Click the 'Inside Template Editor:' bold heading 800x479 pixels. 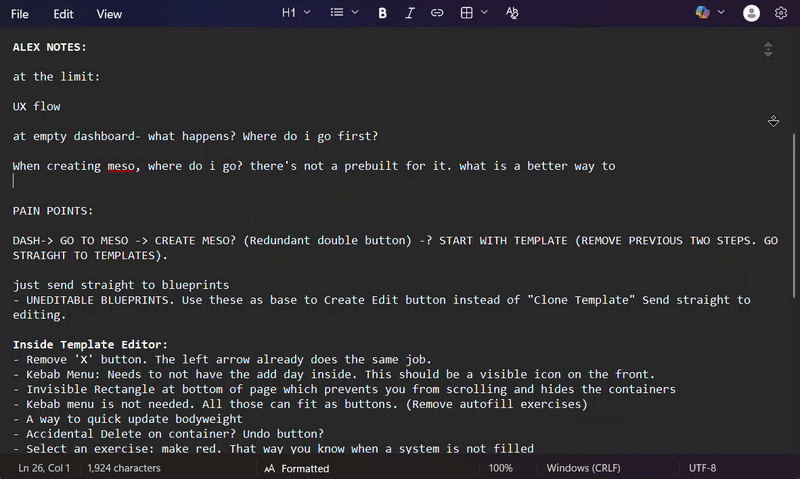click(90, 345)
